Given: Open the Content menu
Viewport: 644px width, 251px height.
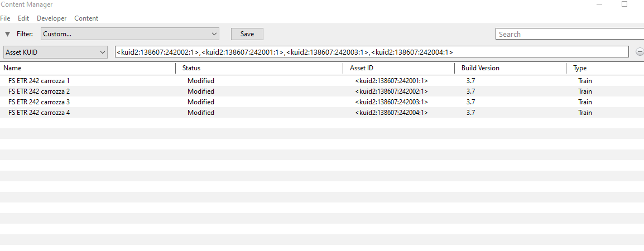Looking at the screenshot, I should 86,18.
